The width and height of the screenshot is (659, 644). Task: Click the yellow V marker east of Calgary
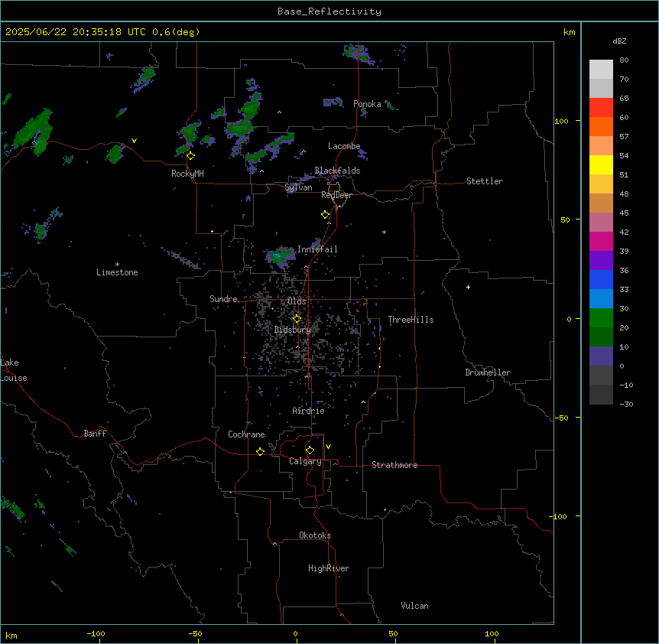coord(328,447)
